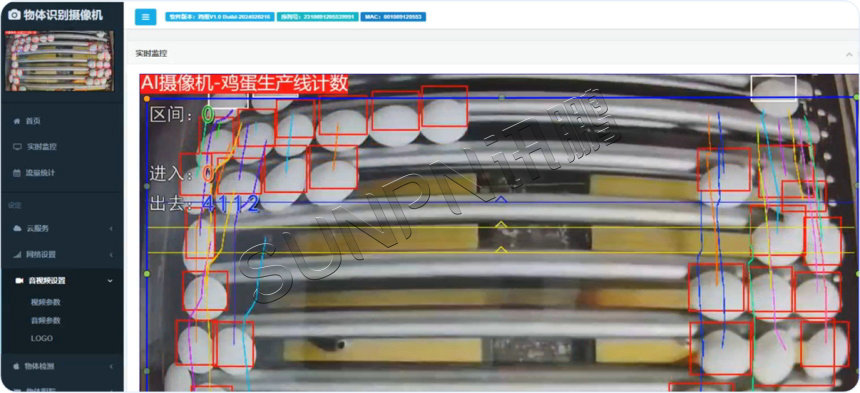Click the 实时监控 panel heading
Screen dimensions: 860x393
(151, 54)
